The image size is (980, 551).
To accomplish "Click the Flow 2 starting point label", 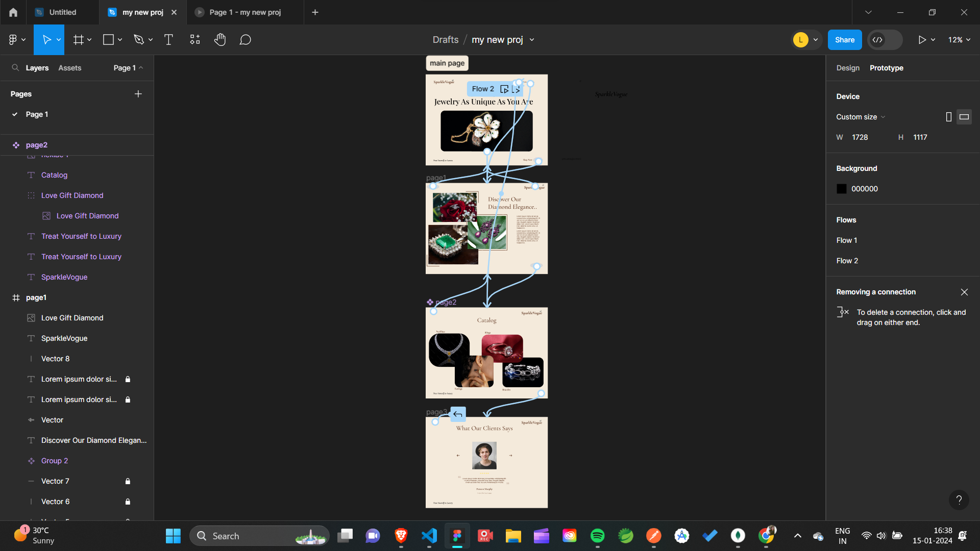I will (x=483, y=89).
